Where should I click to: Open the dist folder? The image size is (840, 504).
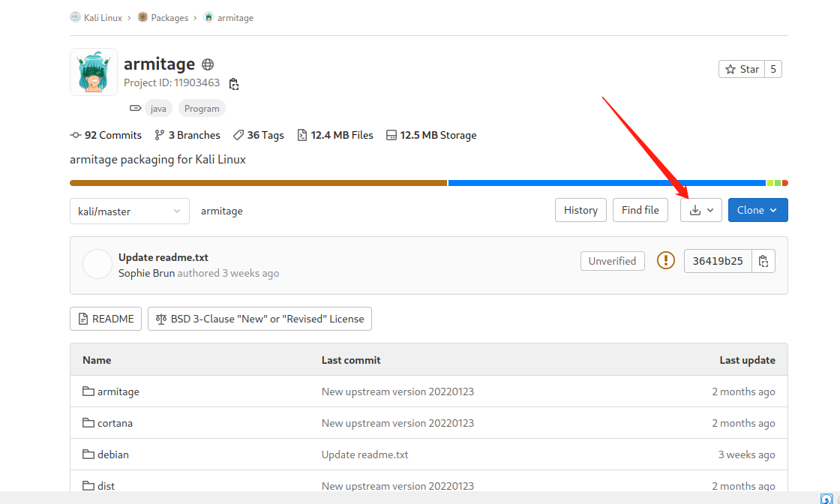pyautogui.click(x=106, y=486)
